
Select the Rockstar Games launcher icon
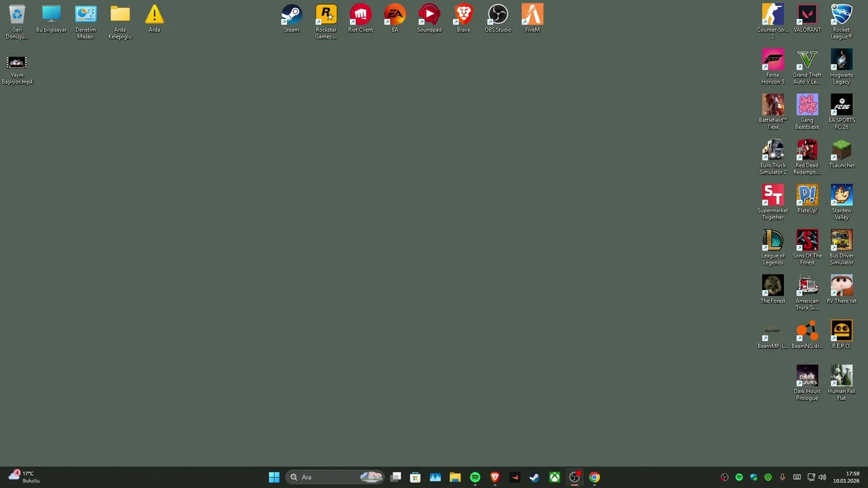pyautogui.click(x=326, y=22)
